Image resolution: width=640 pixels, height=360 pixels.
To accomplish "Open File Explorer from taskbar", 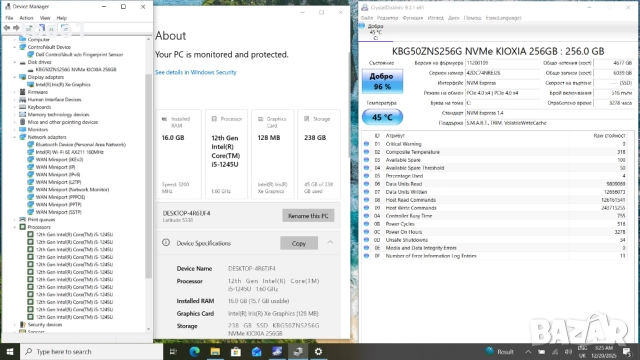I will coord(215,351).
